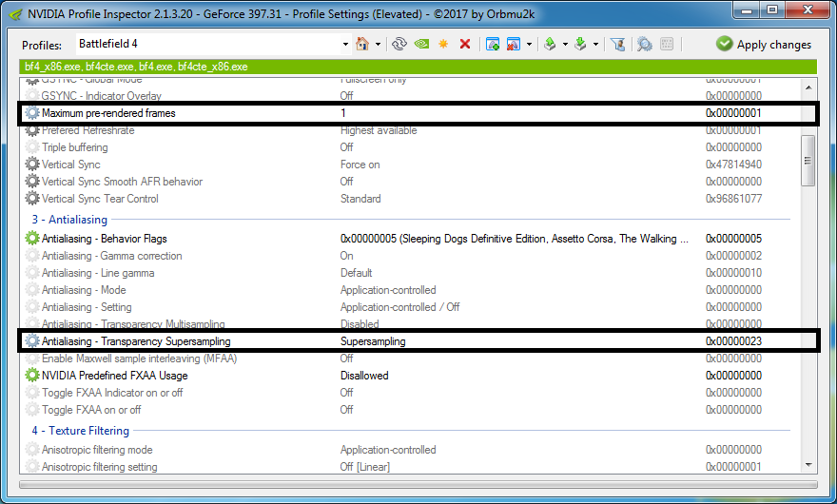Viewport: 837px width, 504px height.
Task: Open the Profiles combo box dropdown arrow
Action: (x=345, y=45)
